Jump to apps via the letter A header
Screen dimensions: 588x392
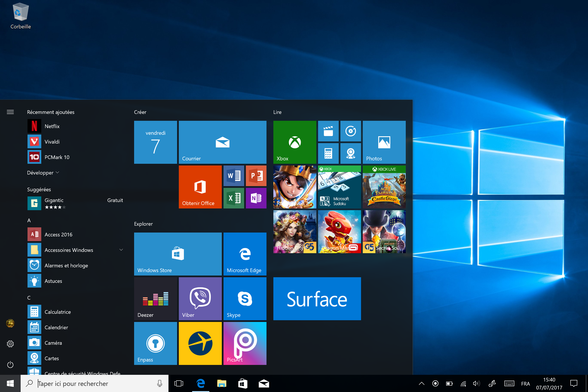[29, 220]
